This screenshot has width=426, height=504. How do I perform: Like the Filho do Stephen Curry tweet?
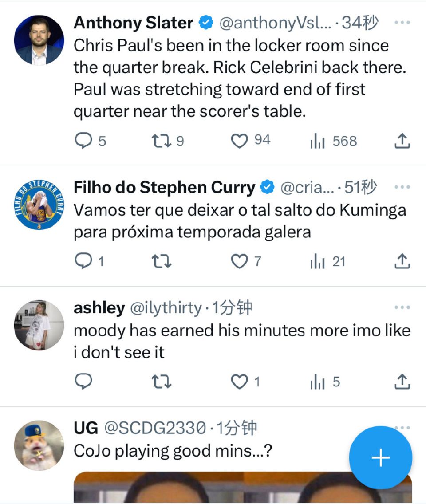point(240,261)
